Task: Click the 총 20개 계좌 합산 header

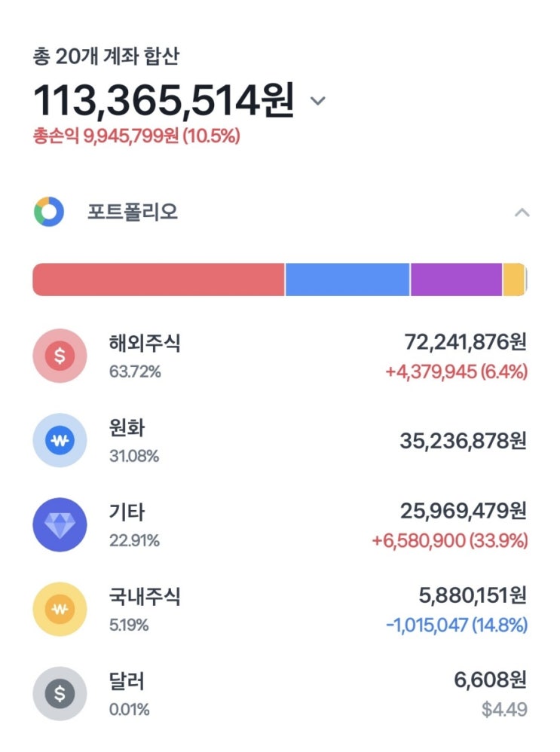Action: (106, 56)
